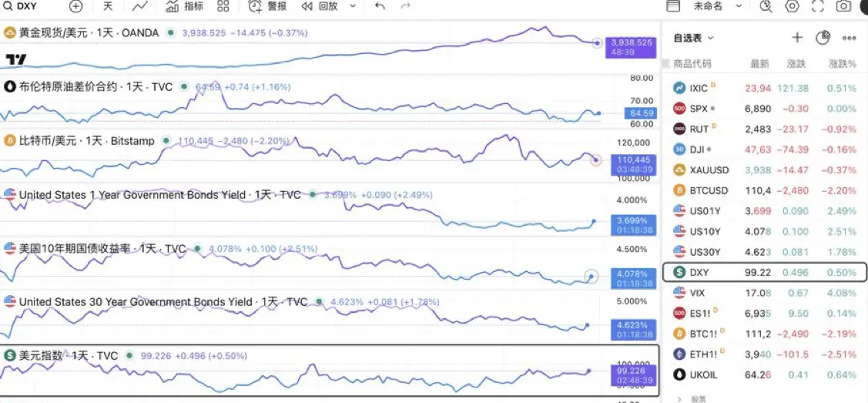Open the indicator templates grid icon
This screenshot has height=403, width=868.
tap(223, 7)
